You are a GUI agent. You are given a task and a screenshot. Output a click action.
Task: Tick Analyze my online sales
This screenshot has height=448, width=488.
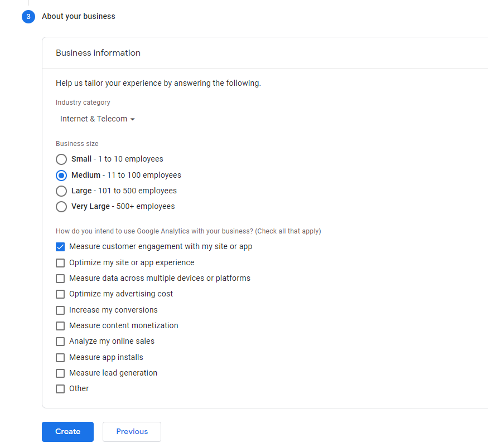coord(60,342)
